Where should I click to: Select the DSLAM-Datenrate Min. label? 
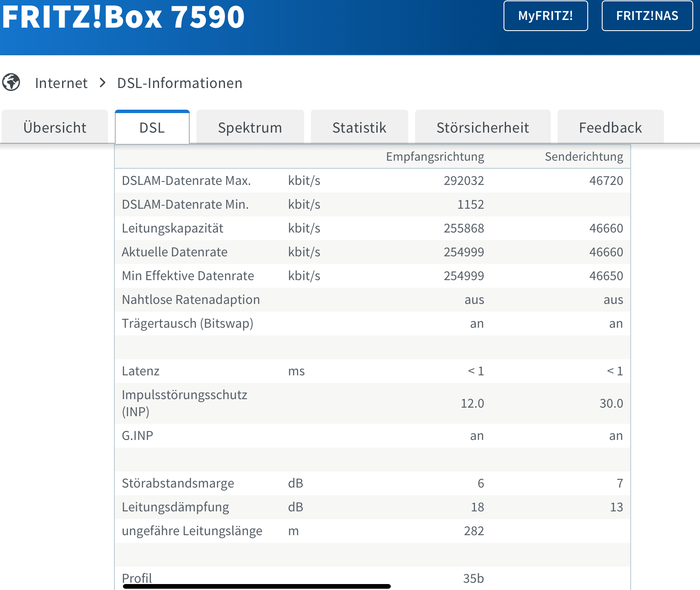[x=185, y=204]
